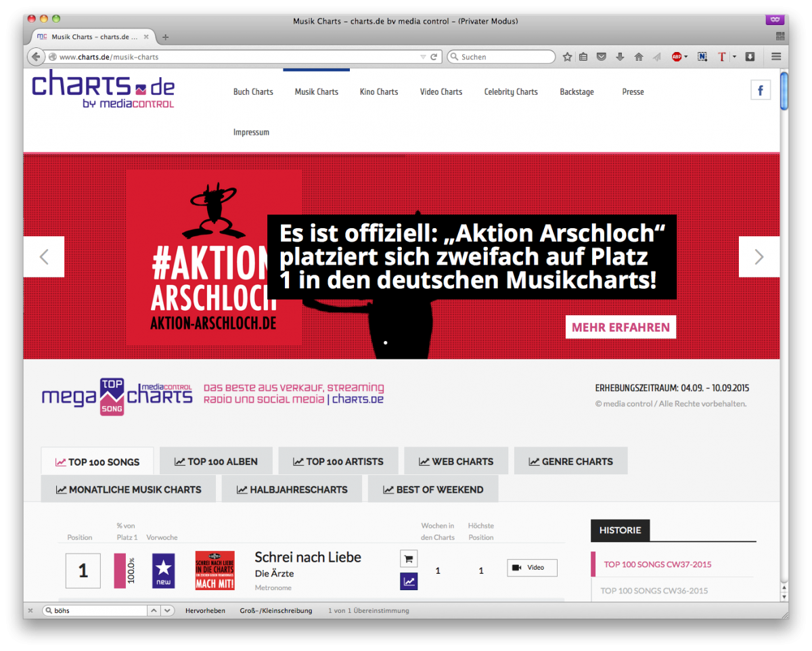Image resolution: width=812 pixels, height=651 pixels.
Task: Open the MONATLICHE MUSIK CHARTS tab
Action: coord(129,489)
